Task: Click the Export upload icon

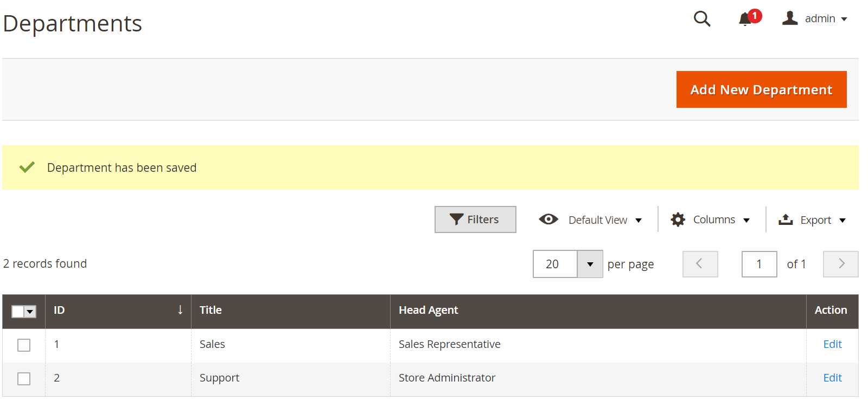Action: click(786, 219)
